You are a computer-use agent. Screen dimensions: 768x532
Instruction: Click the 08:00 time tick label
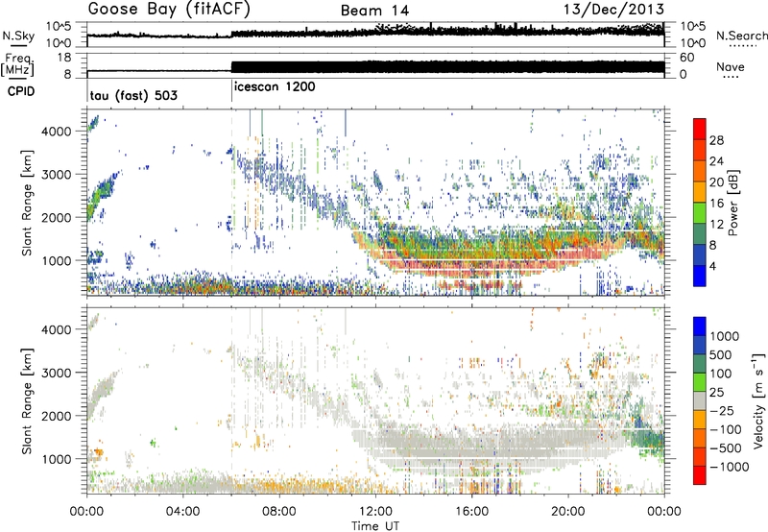279,512
